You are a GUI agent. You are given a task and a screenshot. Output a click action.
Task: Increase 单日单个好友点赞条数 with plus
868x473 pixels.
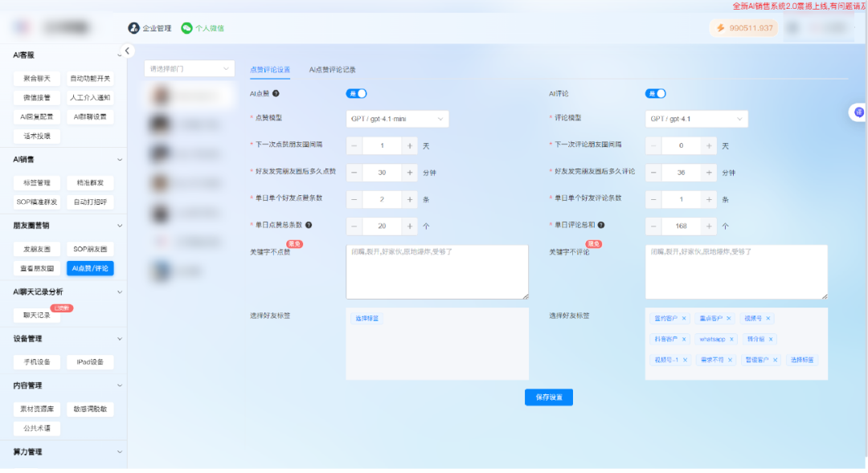click(410, 199)
